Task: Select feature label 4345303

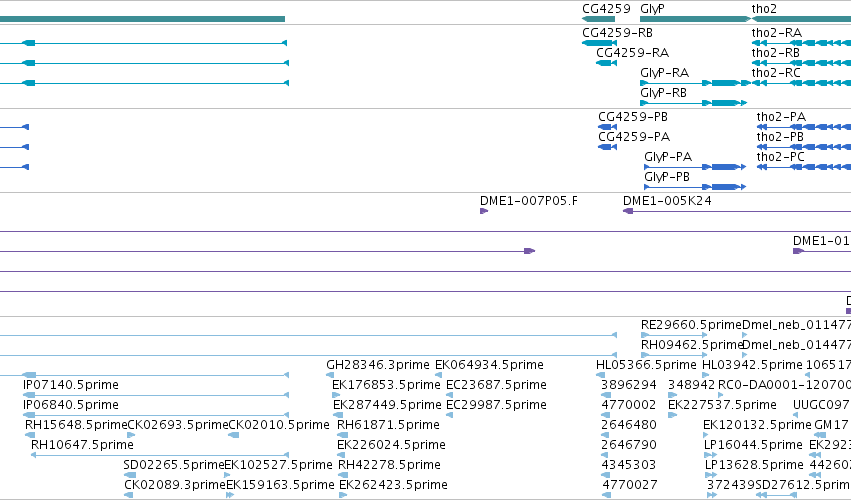Action: click(x=628, y=465)
